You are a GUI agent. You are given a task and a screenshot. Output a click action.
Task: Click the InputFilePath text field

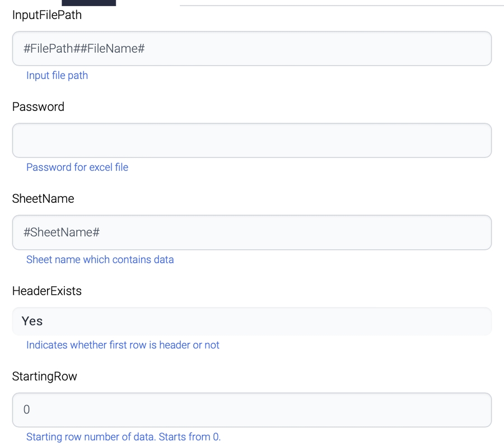[252, 49]
